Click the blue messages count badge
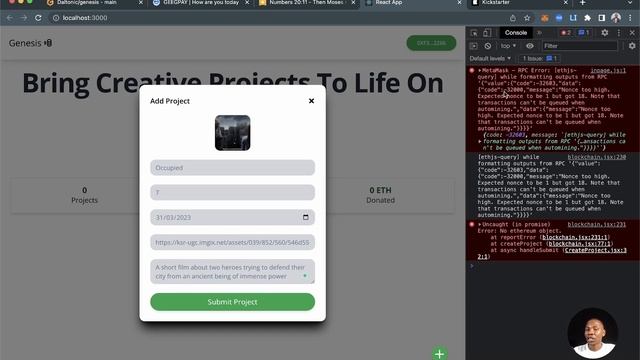The height and width of the screenshot is (360, 640). (x=584, y=33)
